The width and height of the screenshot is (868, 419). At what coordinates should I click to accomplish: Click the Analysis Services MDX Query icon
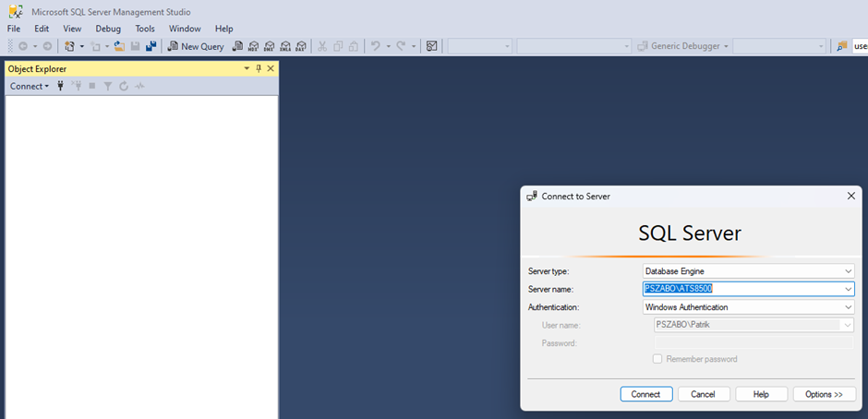coord(254,46)
